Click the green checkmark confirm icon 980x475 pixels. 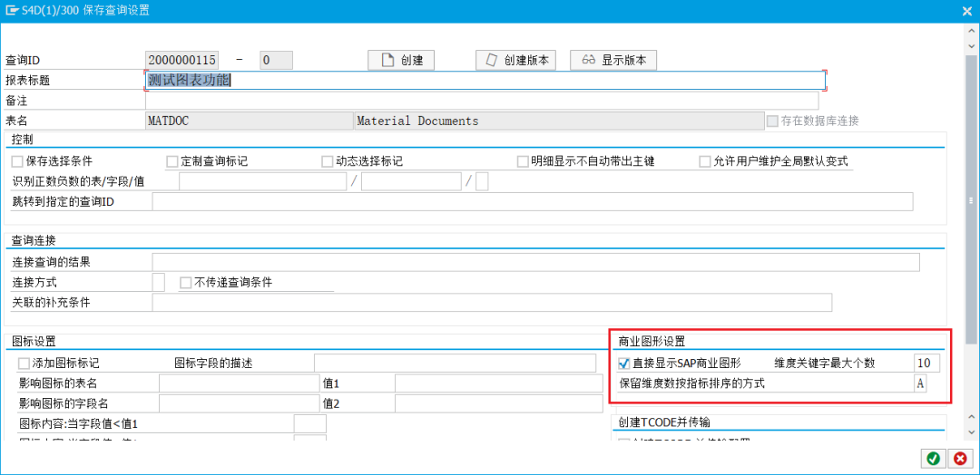tap(933, 459)
